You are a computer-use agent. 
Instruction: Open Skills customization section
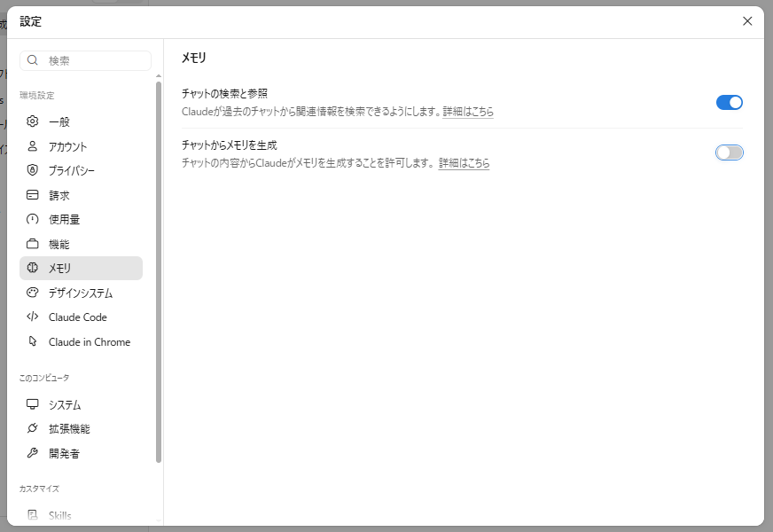(81, 515)
